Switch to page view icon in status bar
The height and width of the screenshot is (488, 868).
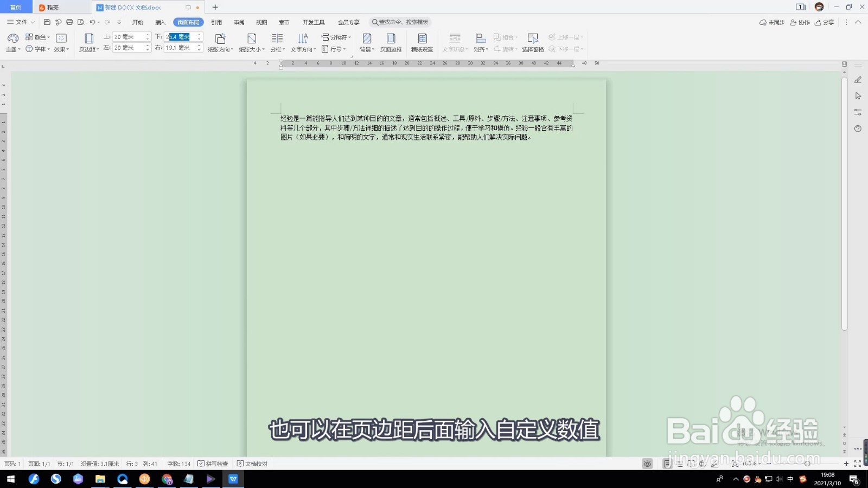point(667,464)
